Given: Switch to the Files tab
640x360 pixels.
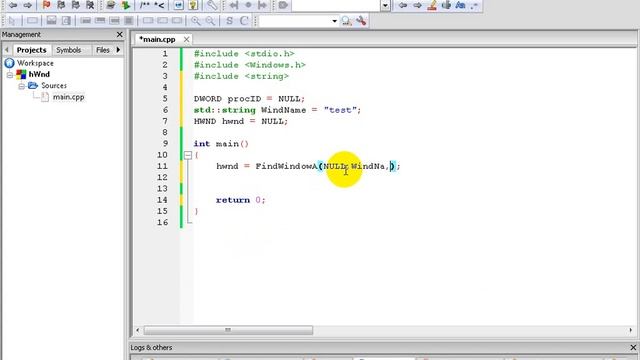Looking at the screenshot, I should pyautogui.click(x=103, y=50).
